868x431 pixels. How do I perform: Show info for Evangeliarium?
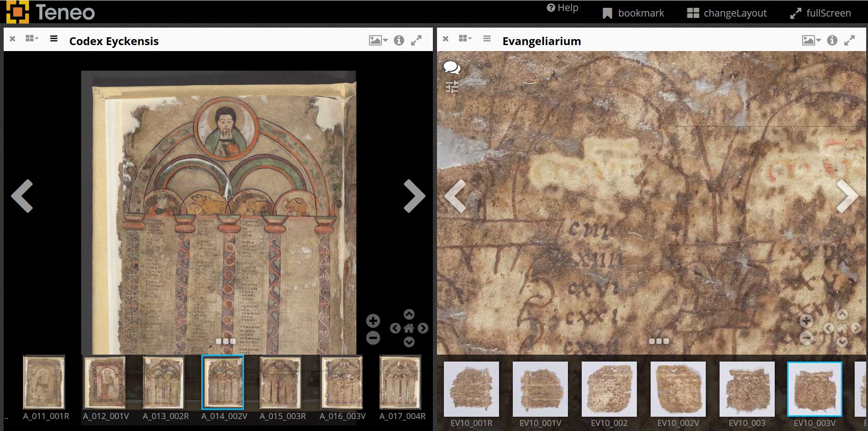pos(832,40)
